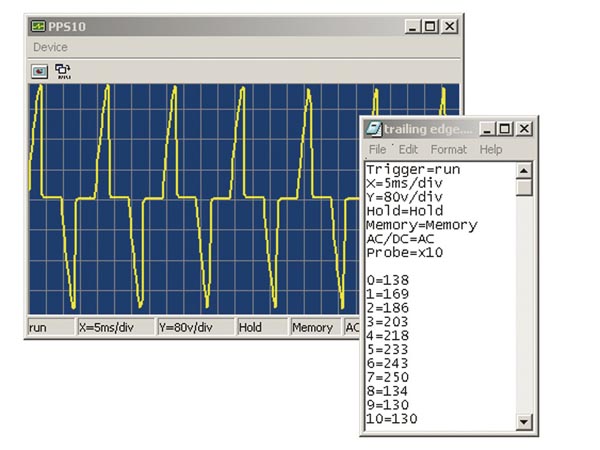The width and height of the screenshot is (600, 450).
Task: Close the PPS10 window
Action: pyautogui.click(x=450, y=27)
